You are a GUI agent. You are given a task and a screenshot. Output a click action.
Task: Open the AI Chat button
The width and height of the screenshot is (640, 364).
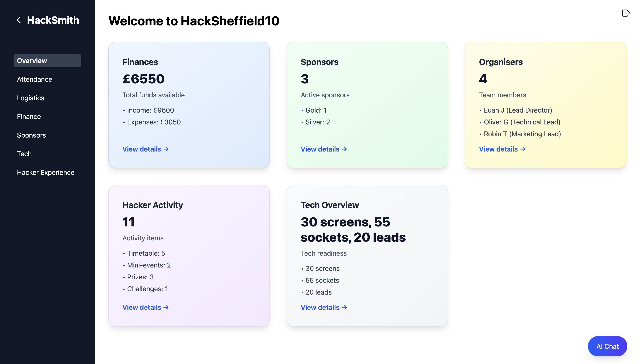pyautogui.click(x=607, y=346)
